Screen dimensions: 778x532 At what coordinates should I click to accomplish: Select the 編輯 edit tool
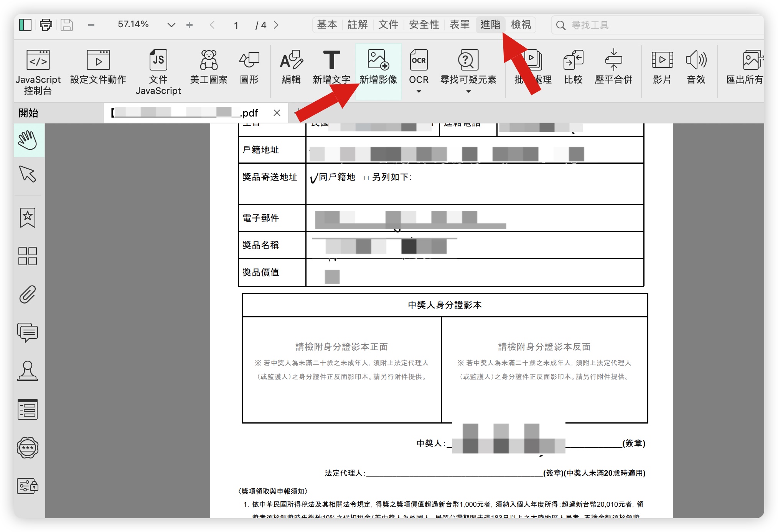coord(292,67)
